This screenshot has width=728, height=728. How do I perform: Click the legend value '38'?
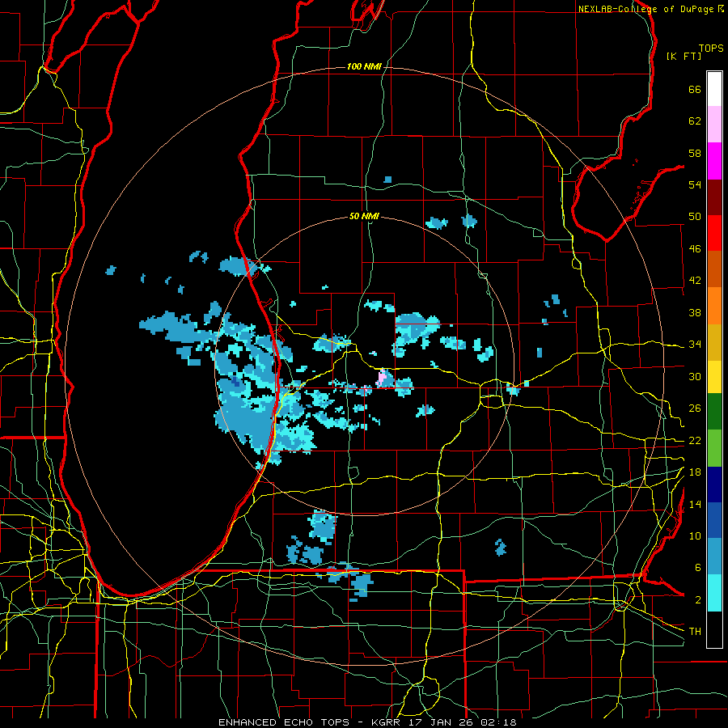pos(695,312)
